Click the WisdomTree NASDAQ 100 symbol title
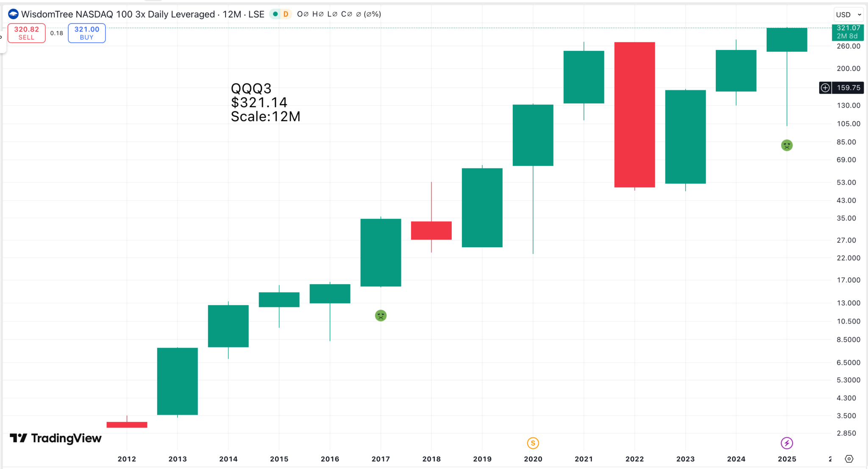Viewport: 868px width, 469px height. click(x=118, y=14)
